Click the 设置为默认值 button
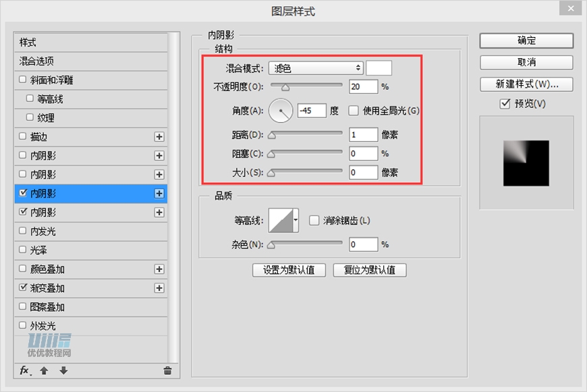Screen dimensions: 587x392 (289, 270)
